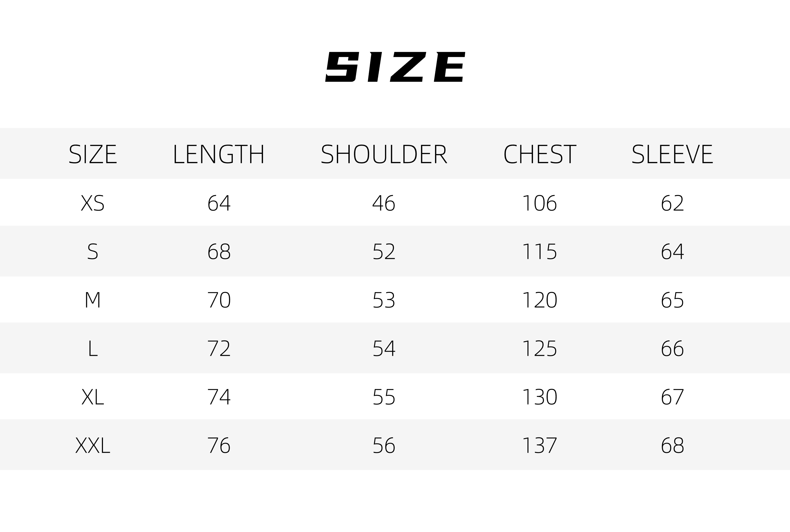Select the M size row label

click(93, 300)
